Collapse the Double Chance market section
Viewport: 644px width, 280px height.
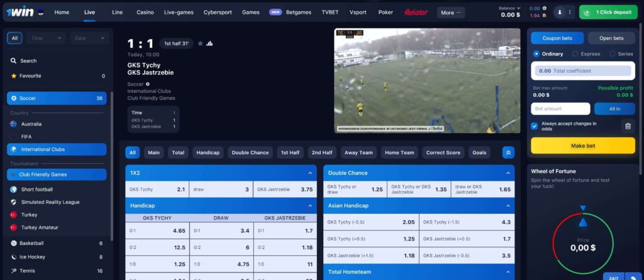click(x=508, y=173)
